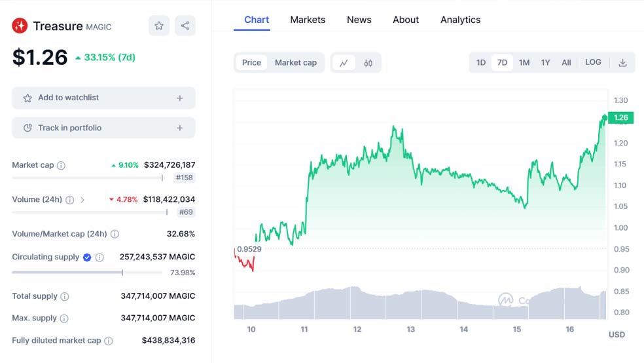Set chart range to 1Y
644x363 pixels.
click(x=545, y=62)
